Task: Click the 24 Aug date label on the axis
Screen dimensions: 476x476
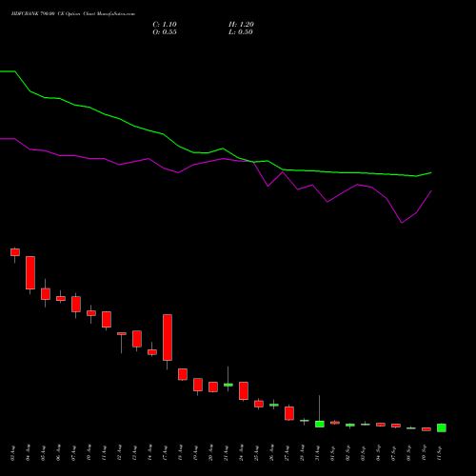Action: point(242,453)
